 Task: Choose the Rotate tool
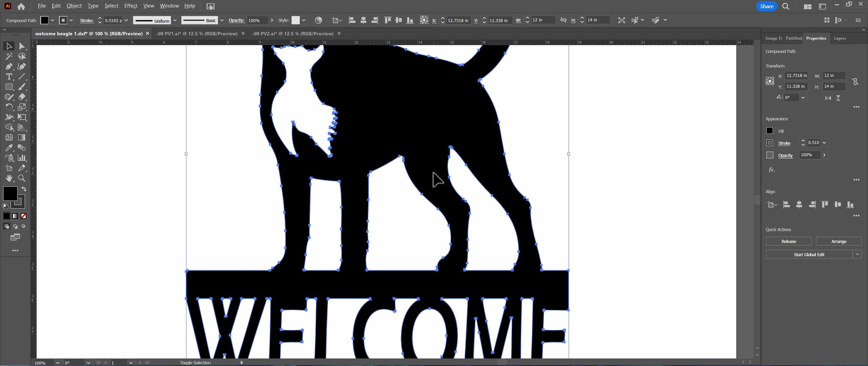click(x=9, y=107)
